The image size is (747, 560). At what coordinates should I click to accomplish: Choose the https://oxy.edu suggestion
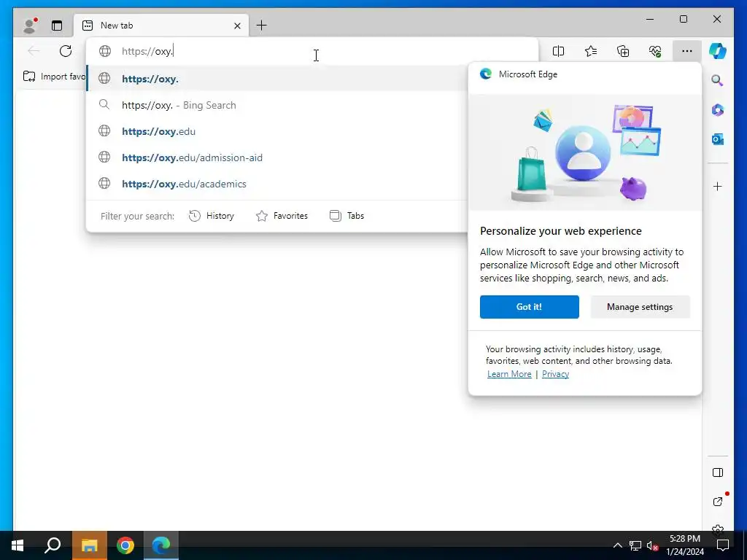[x=276, y=131]
